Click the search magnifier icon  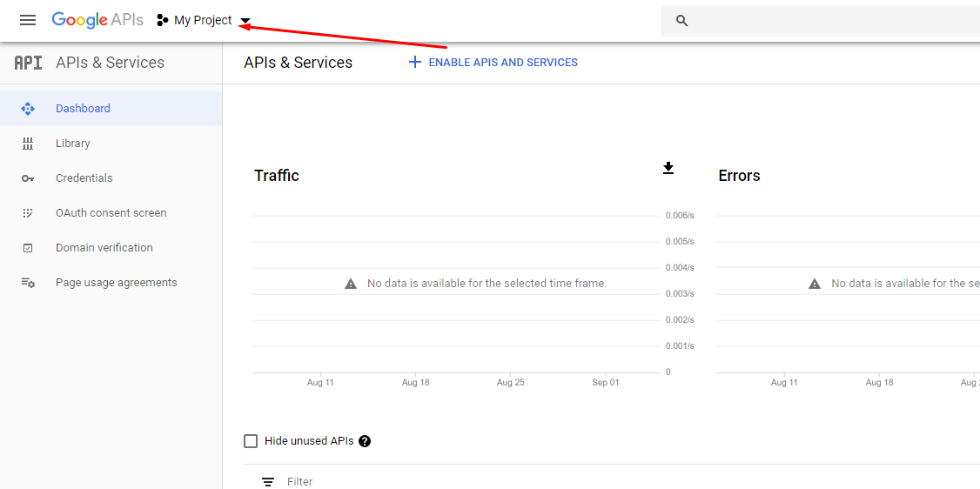(x=682, y=21)
